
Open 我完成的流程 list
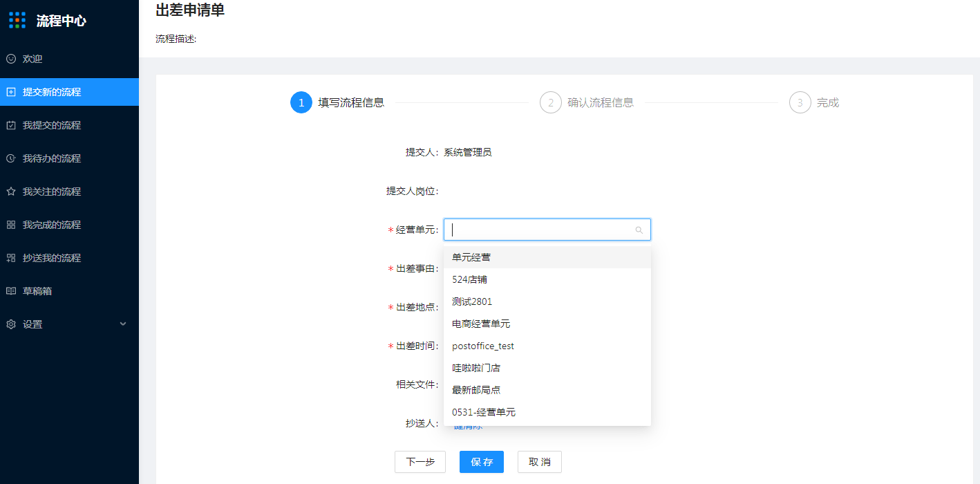(69, 225)
